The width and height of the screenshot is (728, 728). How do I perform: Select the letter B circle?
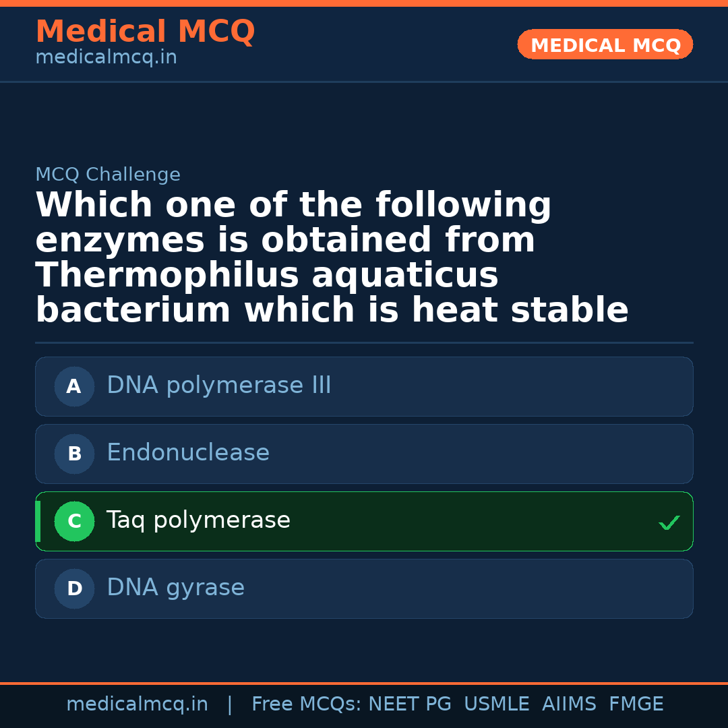pyautogui.click(x=74, y=454)
